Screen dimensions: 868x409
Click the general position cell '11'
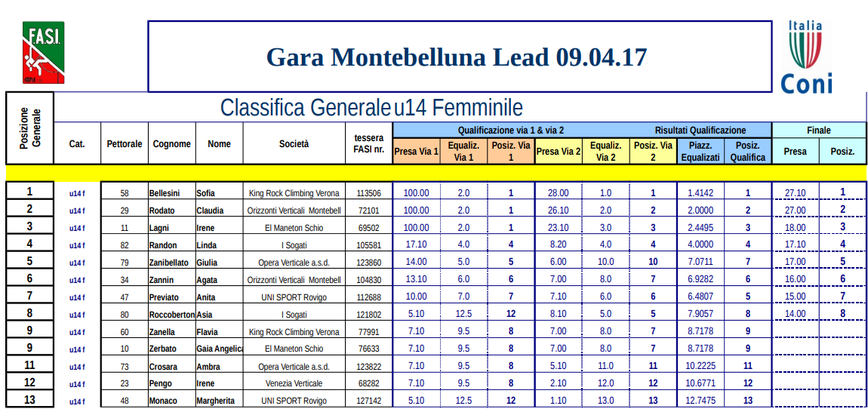[x=30, y=364]
